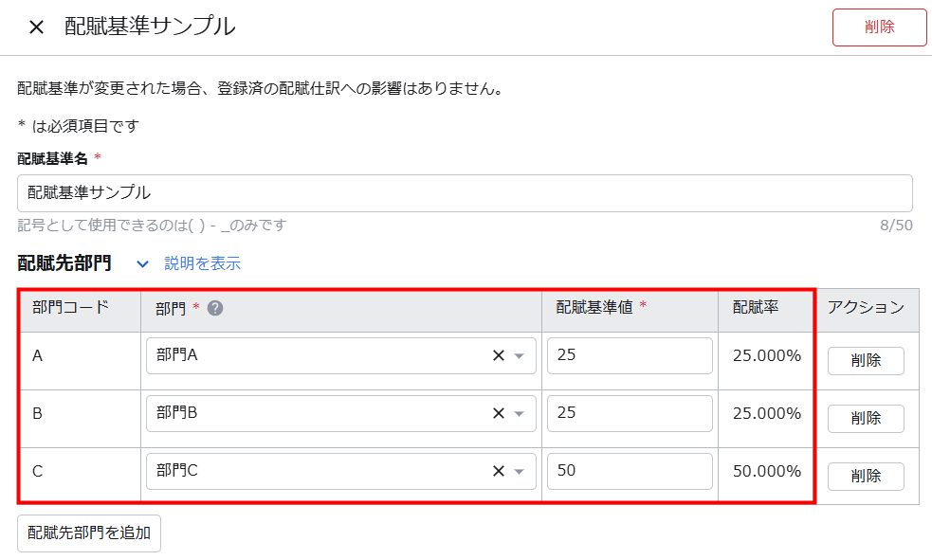Click 配賦基準値 field showing 50

pos(629,472)
